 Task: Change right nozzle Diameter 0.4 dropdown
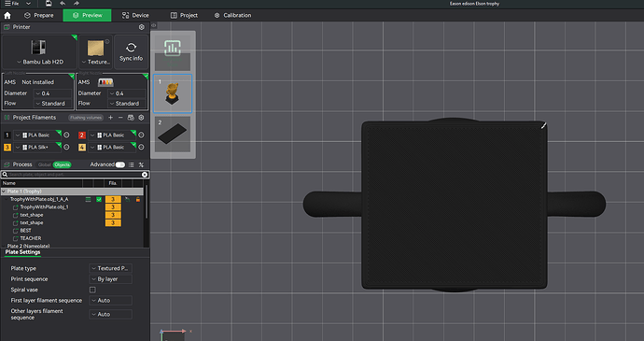coord(126,93)
